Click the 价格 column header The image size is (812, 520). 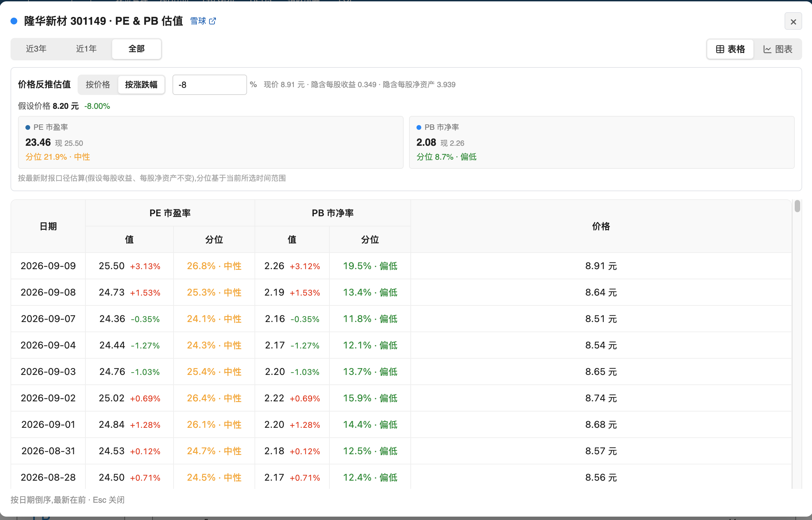click(601, 226)
